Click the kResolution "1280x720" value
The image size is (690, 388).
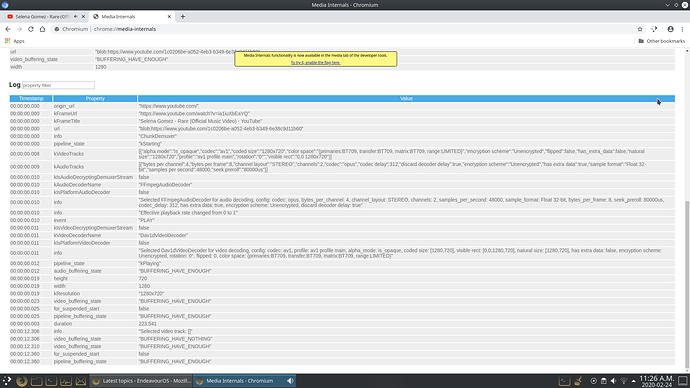(151, 293)
